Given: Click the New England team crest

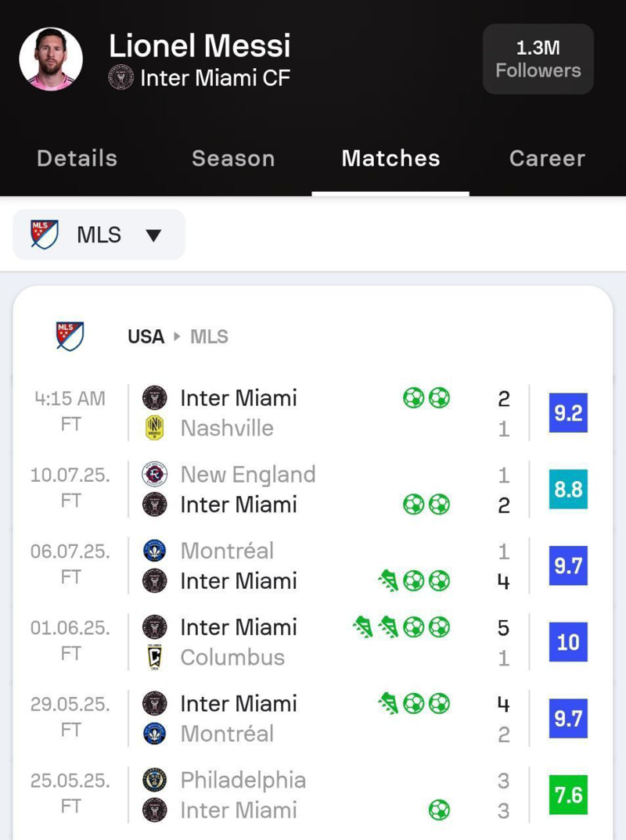Looking at the screenshot, I should point(155,474).
